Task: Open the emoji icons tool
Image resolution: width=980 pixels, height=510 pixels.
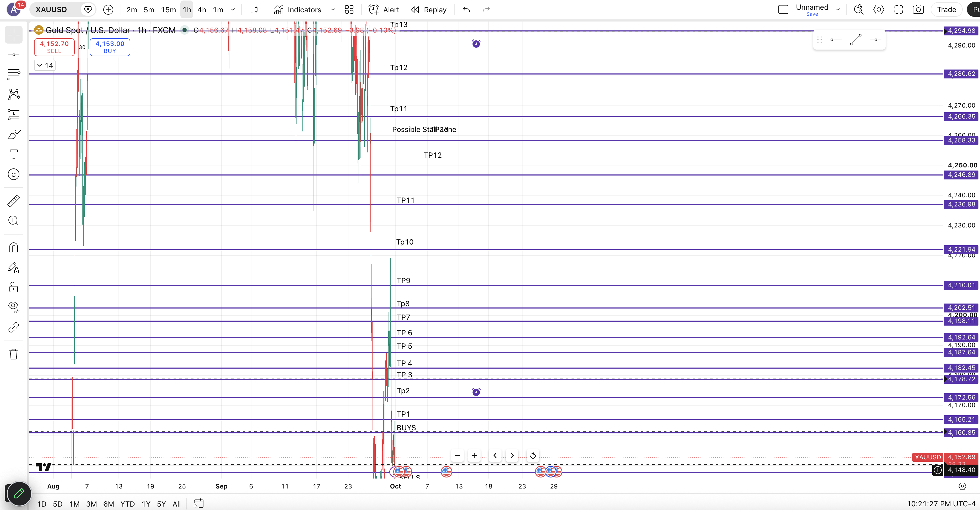Action: click(x=14, y=174)
